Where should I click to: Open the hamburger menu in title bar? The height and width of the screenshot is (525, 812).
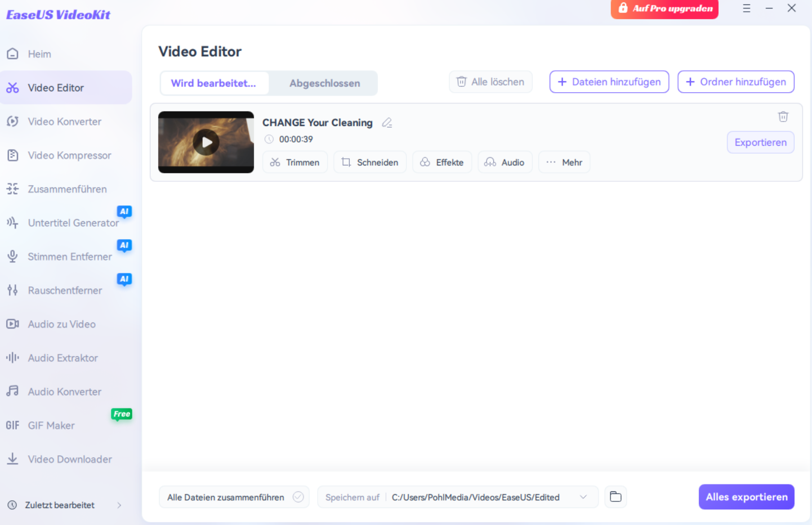pos(746,8)
